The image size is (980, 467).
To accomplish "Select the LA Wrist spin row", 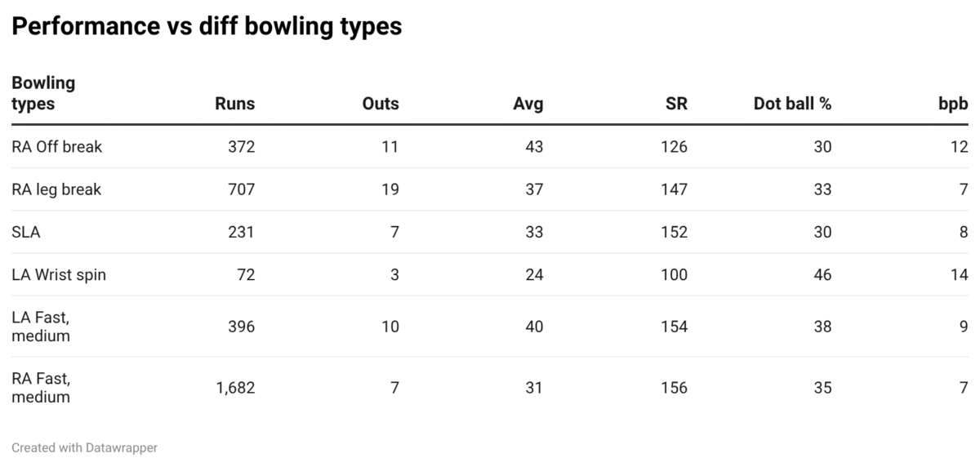I will (59, 274).
